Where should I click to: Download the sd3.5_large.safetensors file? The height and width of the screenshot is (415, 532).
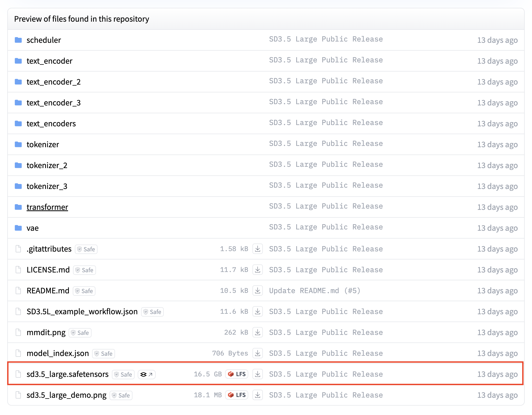[x=257, y=374]
